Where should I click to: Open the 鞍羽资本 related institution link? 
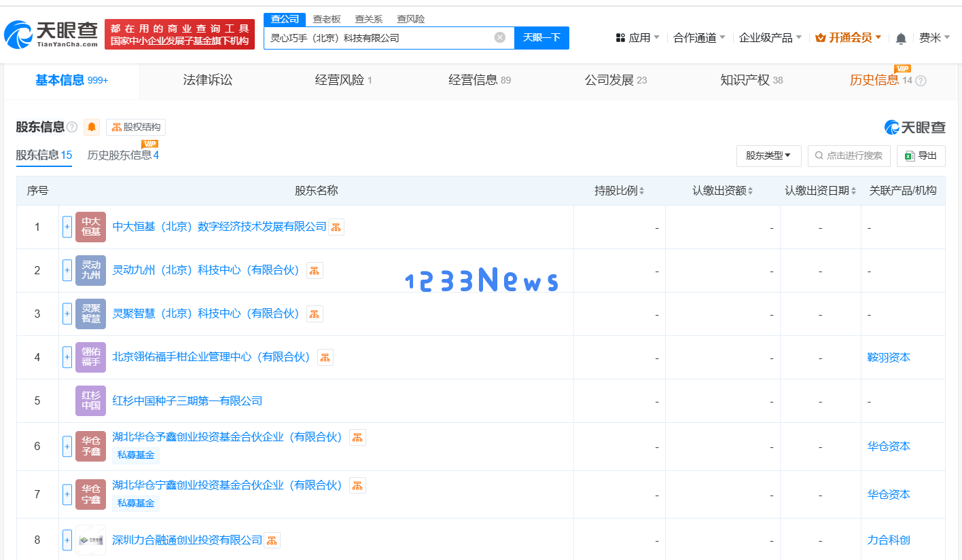[889, 358]
